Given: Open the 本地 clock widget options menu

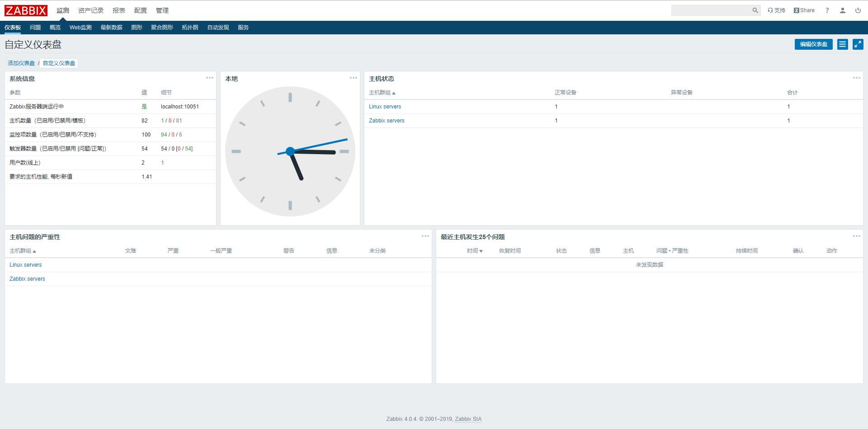Looking at the screenshot, I should coord(354,78).
